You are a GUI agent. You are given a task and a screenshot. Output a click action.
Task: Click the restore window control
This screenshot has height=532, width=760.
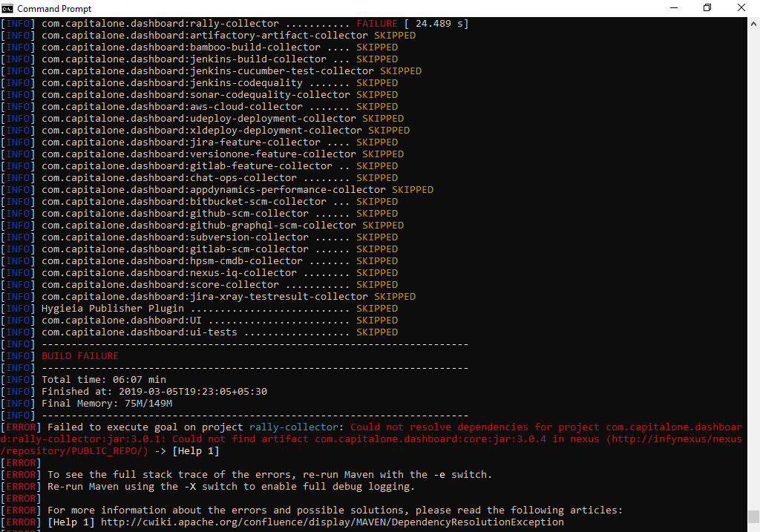click(x=707, y=9)
